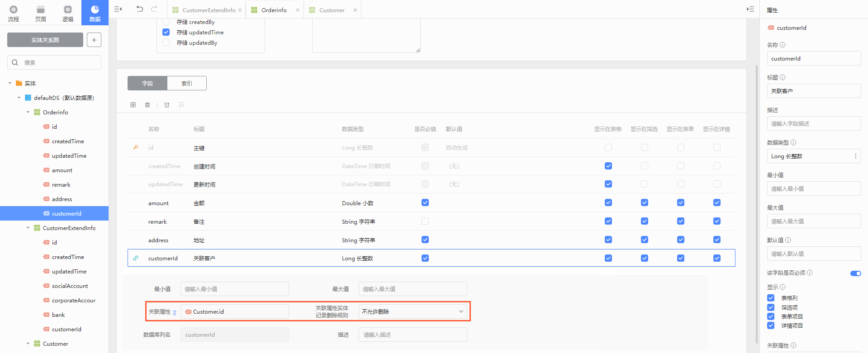Click the 搜索 search input field
Screen dimensions: 868x353
(54, 62)
